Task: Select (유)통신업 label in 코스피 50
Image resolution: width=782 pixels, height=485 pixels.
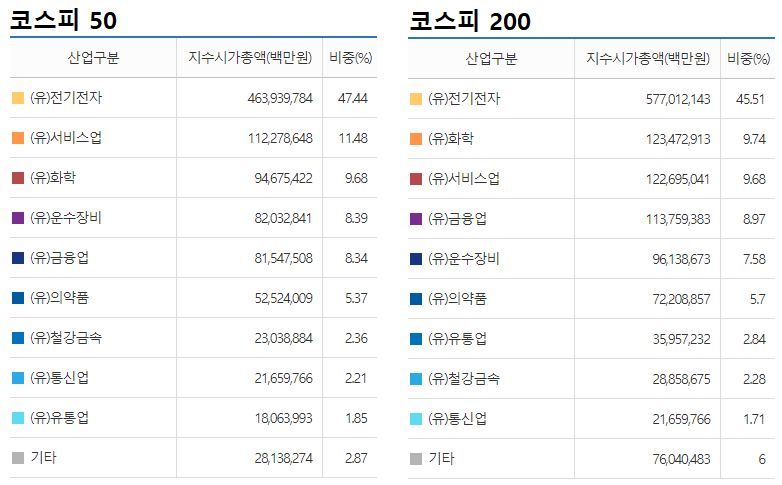Action: (x=59, y=378)
